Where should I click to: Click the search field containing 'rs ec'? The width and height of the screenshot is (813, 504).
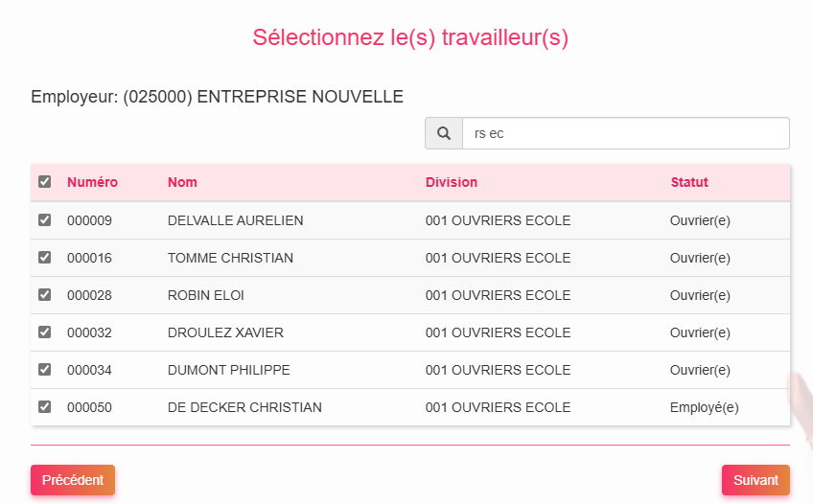625,134
